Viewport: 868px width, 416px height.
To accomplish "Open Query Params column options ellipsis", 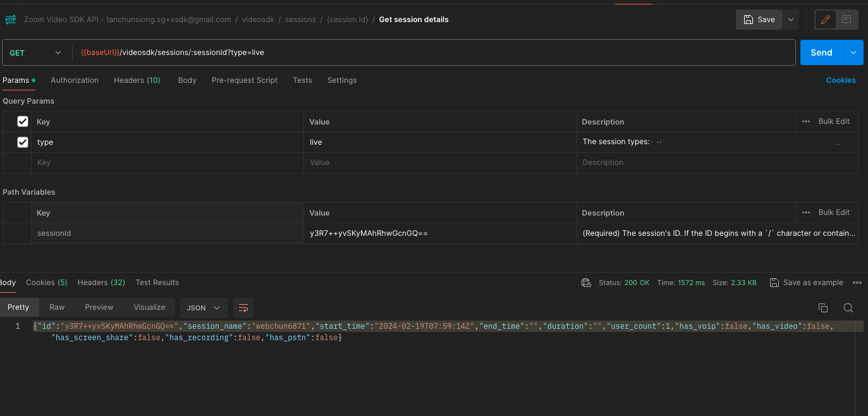I will [806, 121].
